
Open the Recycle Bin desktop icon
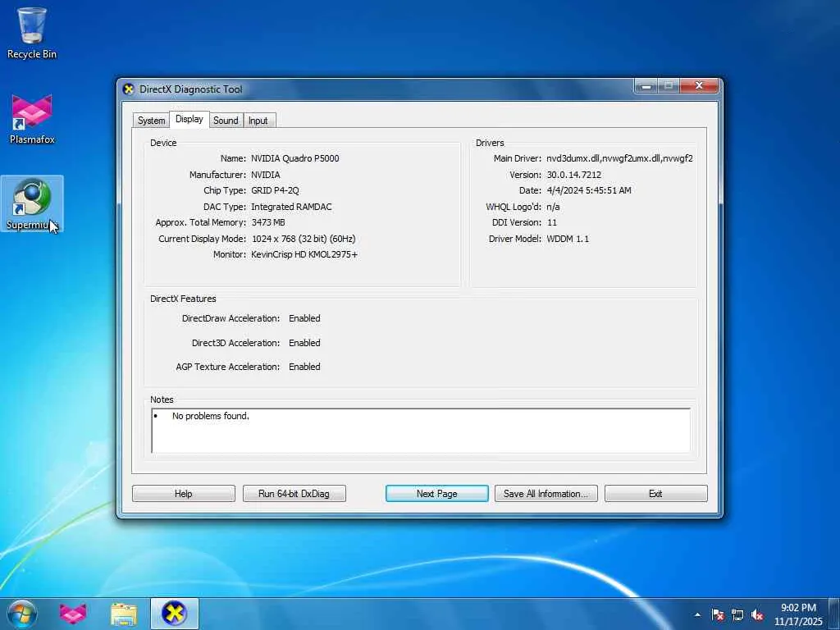pyautogui.click(x=32, y=33)
